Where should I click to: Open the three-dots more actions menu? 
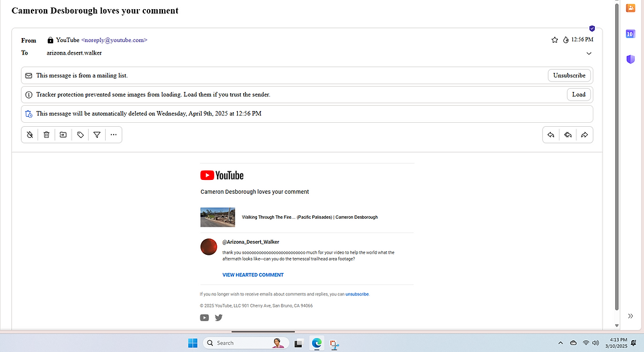(x=114, y=135)
